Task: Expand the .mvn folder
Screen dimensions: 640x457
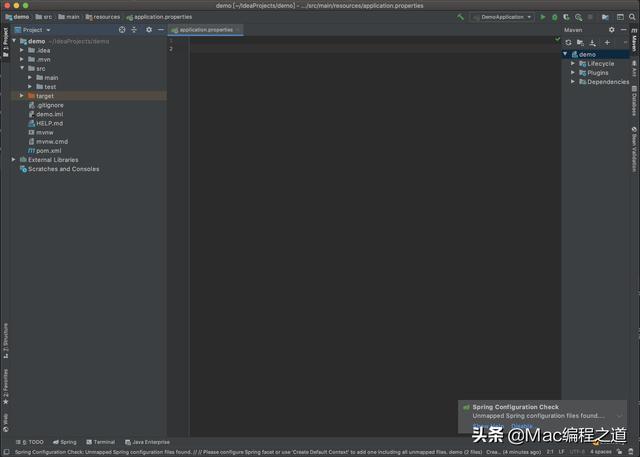Action: (22, 59)
